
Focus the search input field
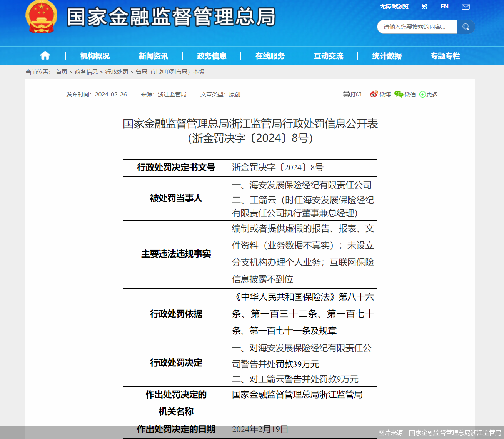417,27
